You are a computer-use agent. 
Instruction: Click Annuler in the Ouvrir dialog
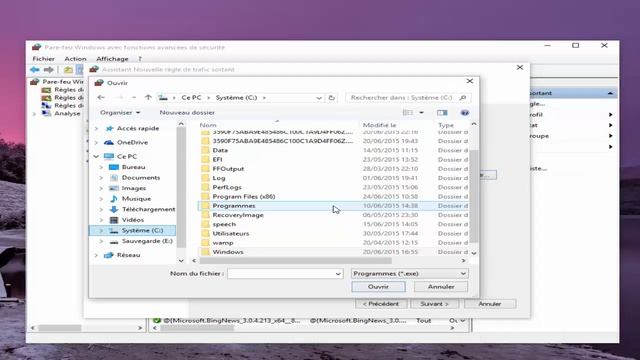point(441,287)
